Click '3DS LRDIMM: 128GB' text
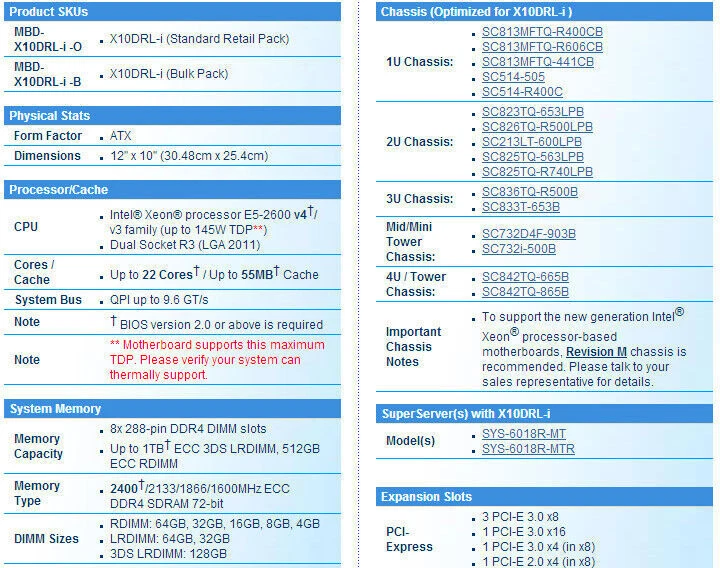This screenshot has height=568, width=720. coord(168,554)
